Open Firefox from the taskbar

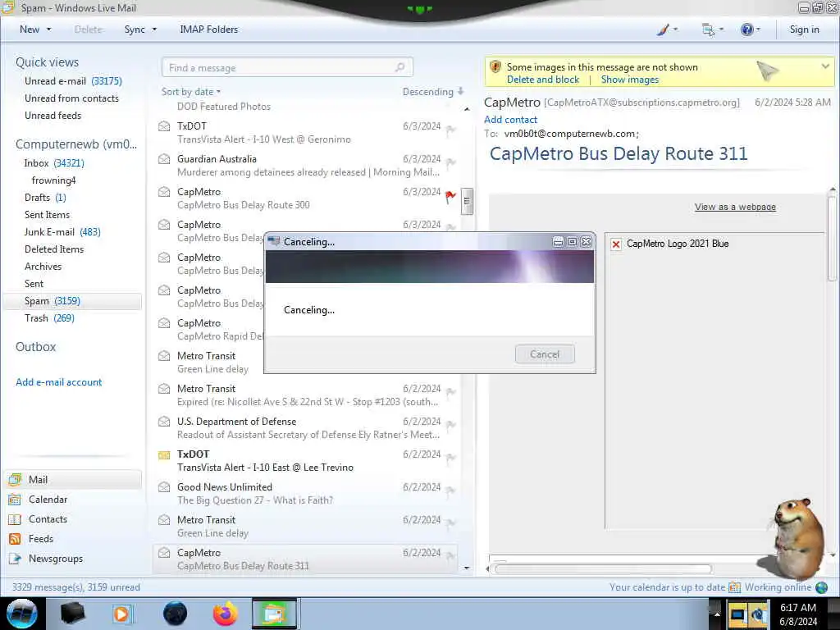pyautogui.click(x=225, y=614)
